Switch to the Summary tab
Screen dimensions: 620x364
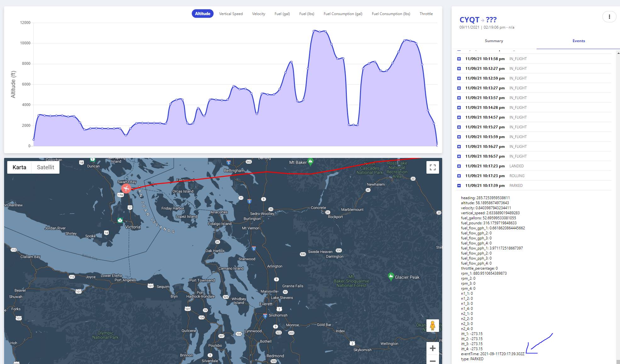pos(493,41)
